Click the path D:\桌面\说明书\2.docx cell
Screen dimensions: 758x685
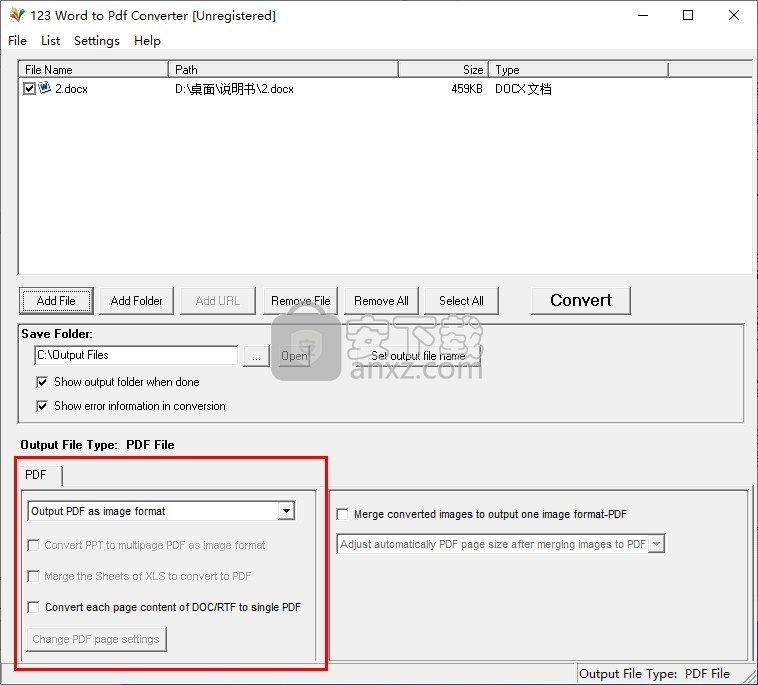[x=234, y=89]
